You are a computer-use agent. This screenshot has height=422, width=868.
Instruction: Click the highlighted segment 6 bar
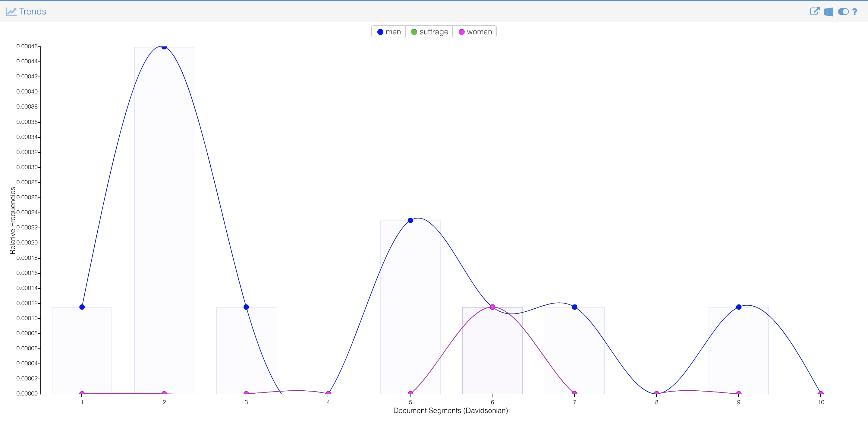(x=492, y=351)
